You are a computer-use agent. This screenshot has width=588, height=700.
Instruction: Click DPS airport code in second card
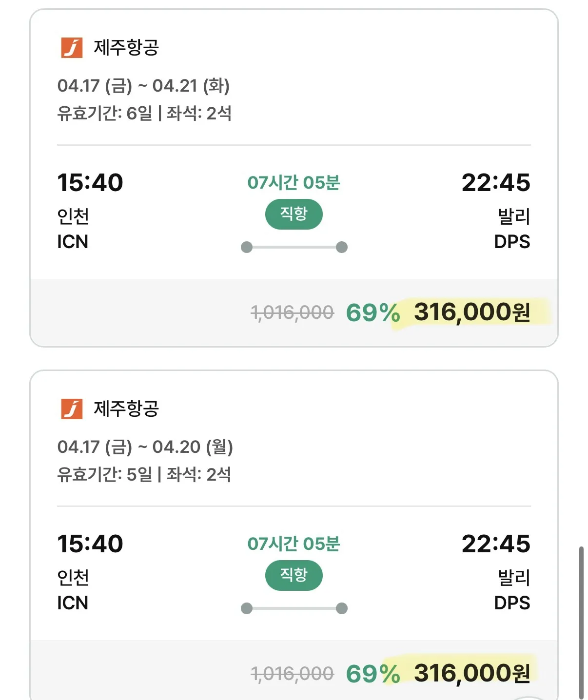click(x=511, y=603)
